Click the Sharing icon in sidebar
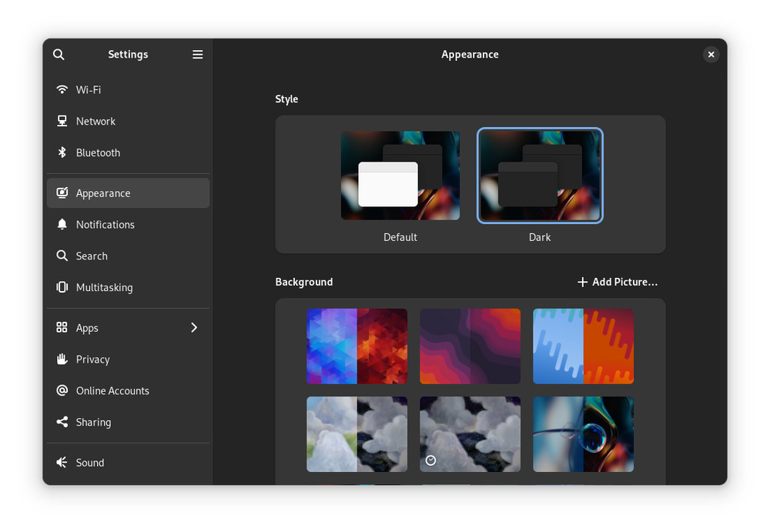Screen dimensions: 770x532 point(62,422)
